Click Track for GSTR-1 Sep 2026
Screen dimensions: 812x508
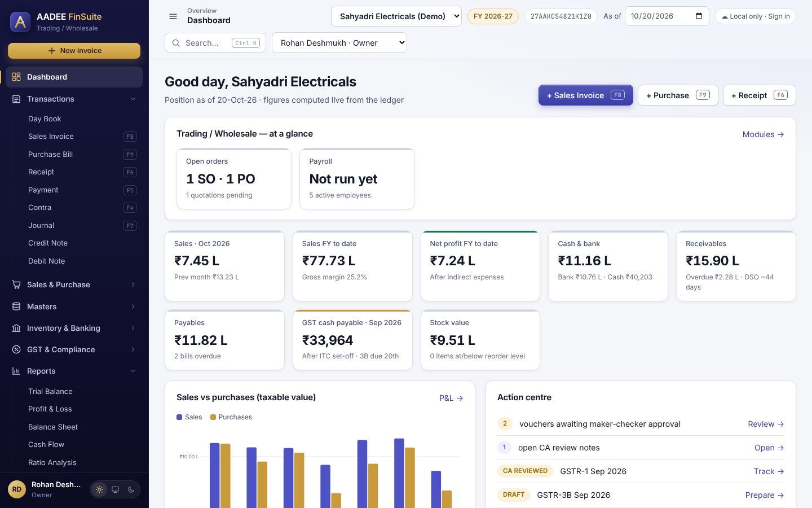(x=769, y=471)
